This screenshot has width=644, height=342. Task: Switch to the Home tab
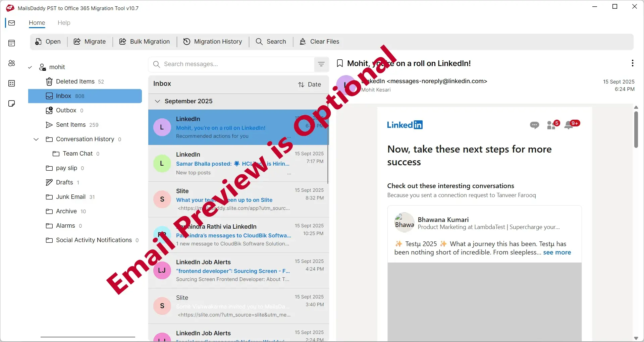point(37,23)
